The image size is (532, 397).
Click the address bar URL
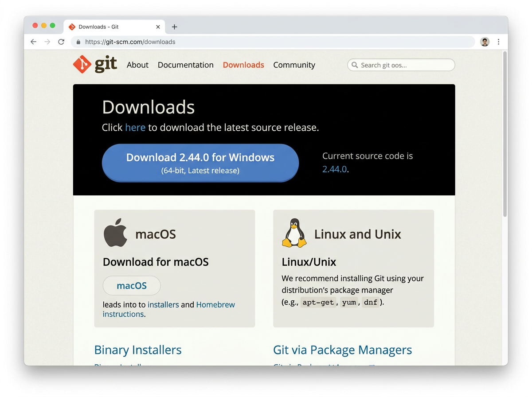[x=130, y=42]
